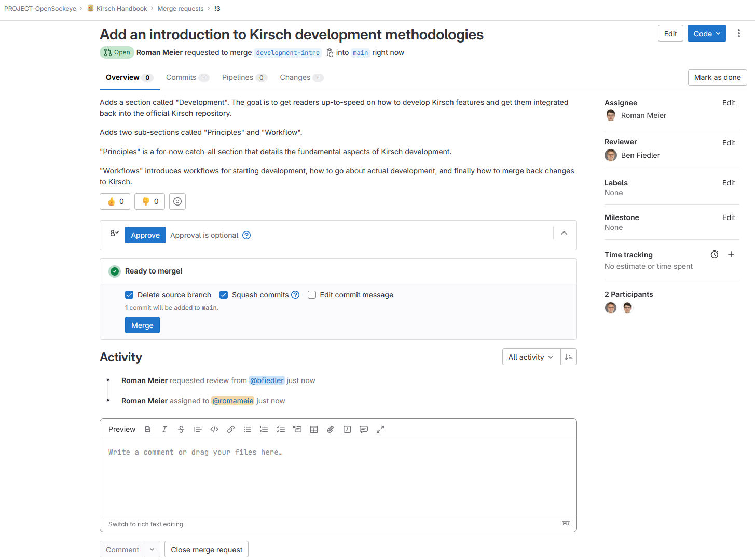Screen dimensions: 755x560
Task: Reverse the activity sort direction
Action: [569, 357]
